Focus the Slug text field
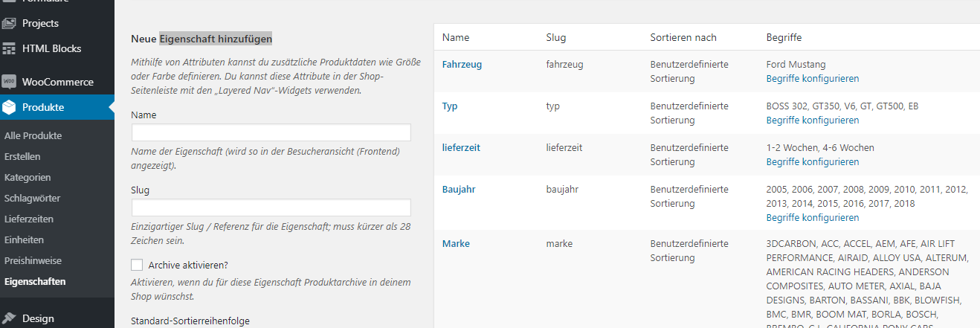The image size is (980, 328). 271,208
